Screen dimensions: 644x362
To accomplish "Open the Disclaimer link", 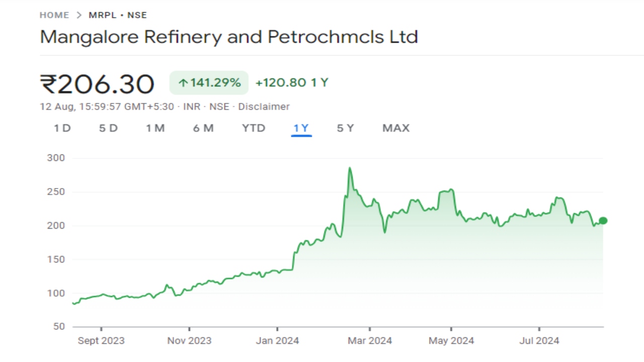I will pyautogui.click(x=264, y=107).
